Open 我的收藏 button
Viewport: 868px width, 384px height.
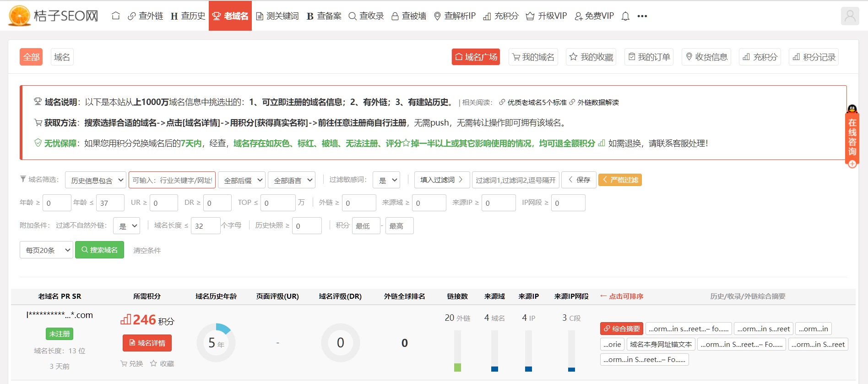pyautogui.click(x=591, y=57)
